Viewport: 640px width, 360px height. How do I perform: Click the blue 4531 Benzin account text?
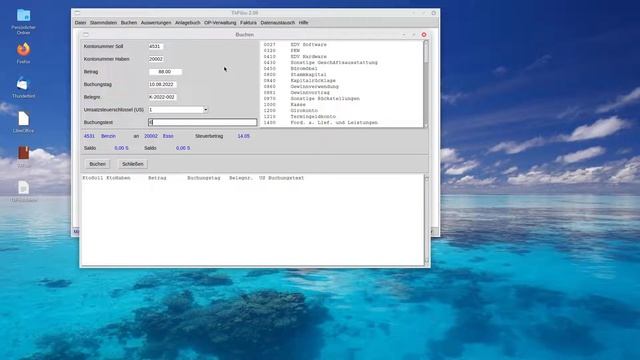click(x=100, y=136)
